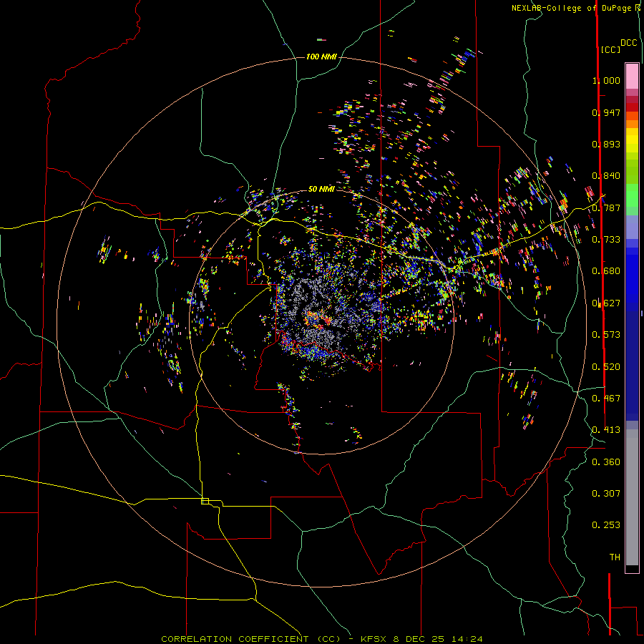Click the [CC] unit label

coord(610,49)
